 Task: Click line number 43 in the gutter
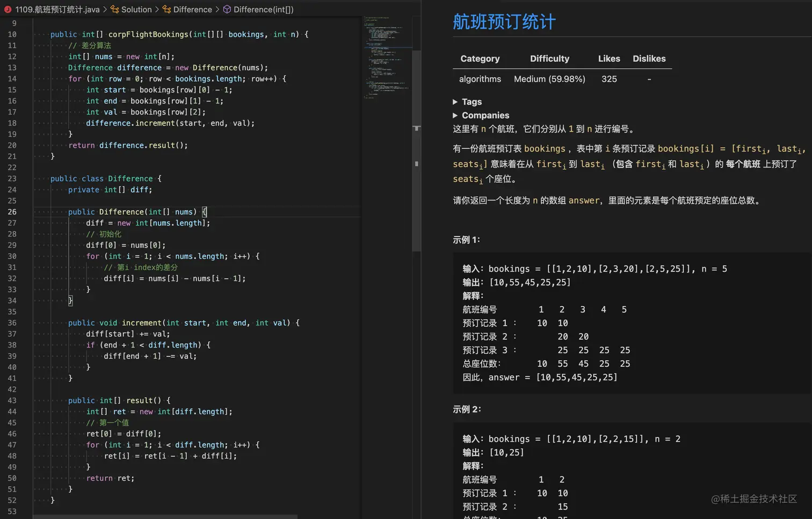pyautogui.click(x=12, y=400)
